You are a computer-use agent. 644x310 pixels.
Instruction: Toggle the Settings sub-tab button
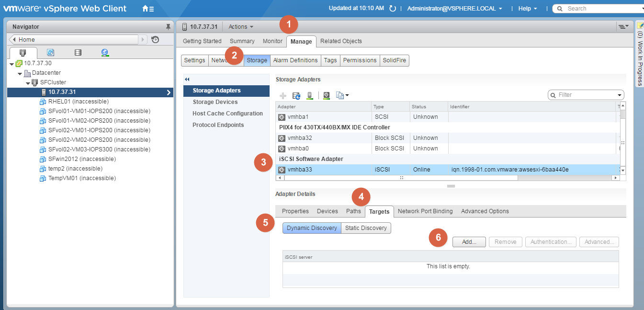194,60
